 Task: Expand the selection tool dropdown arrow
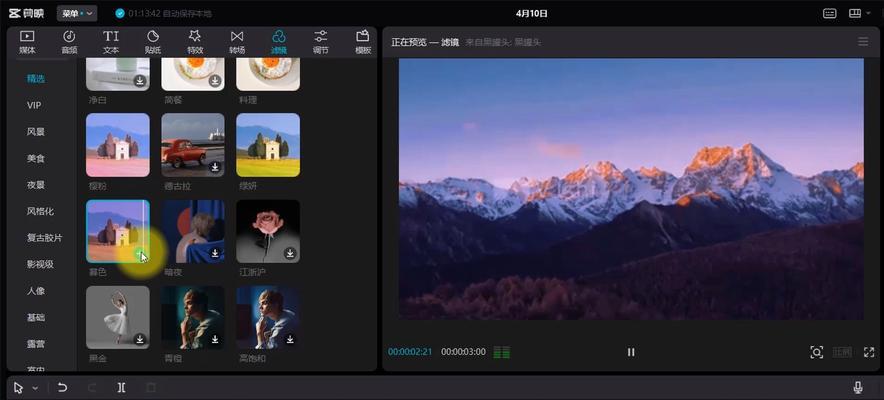(35, 388)
